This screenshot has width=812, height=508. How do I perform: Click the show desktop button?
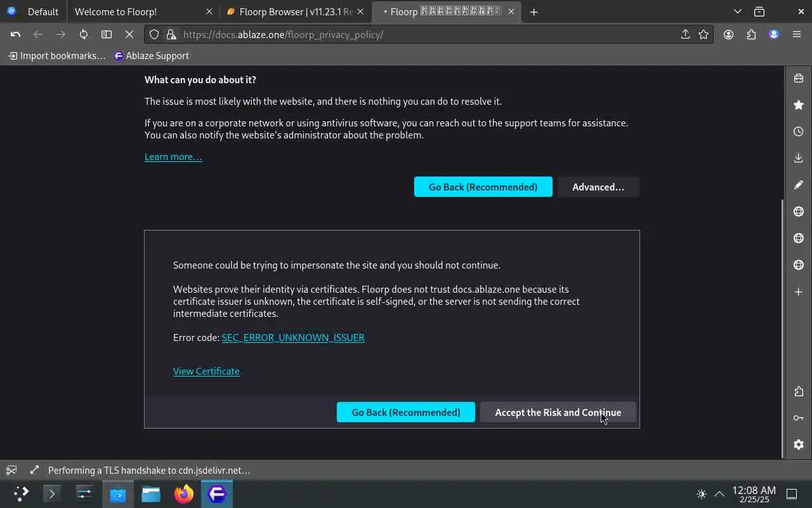[792, 494]
